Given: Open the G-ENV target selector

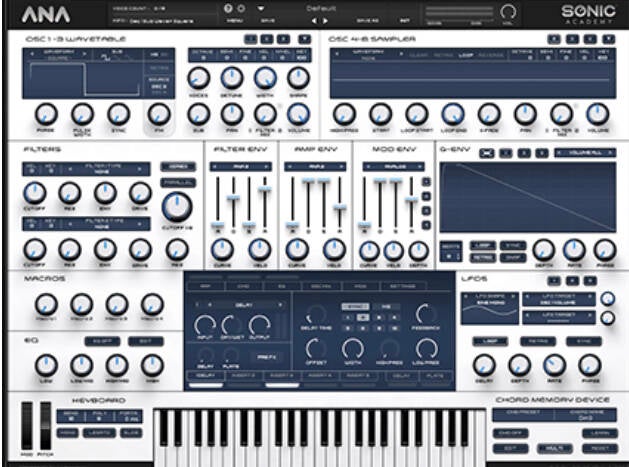Looking at the screenshot, I should (x=585, y=152).
